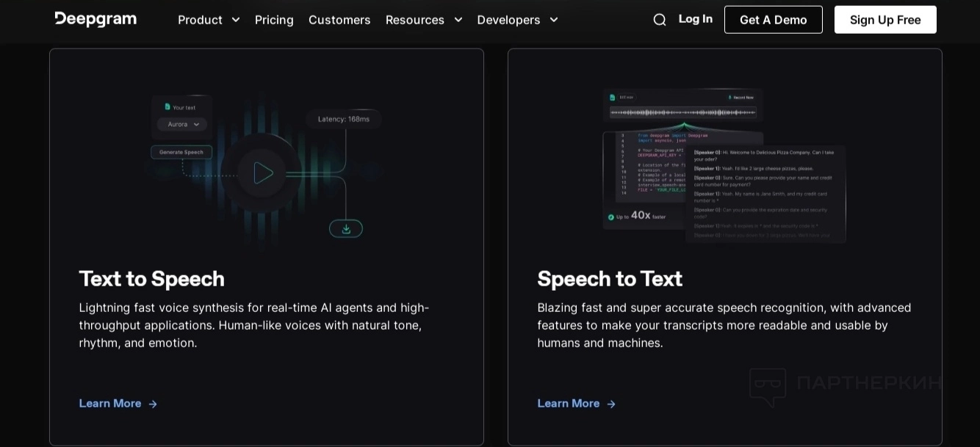This screenshot has width=980, height=447.
Task: Click the Speech to Text transcript illustration
Action: tap(765, 194)
